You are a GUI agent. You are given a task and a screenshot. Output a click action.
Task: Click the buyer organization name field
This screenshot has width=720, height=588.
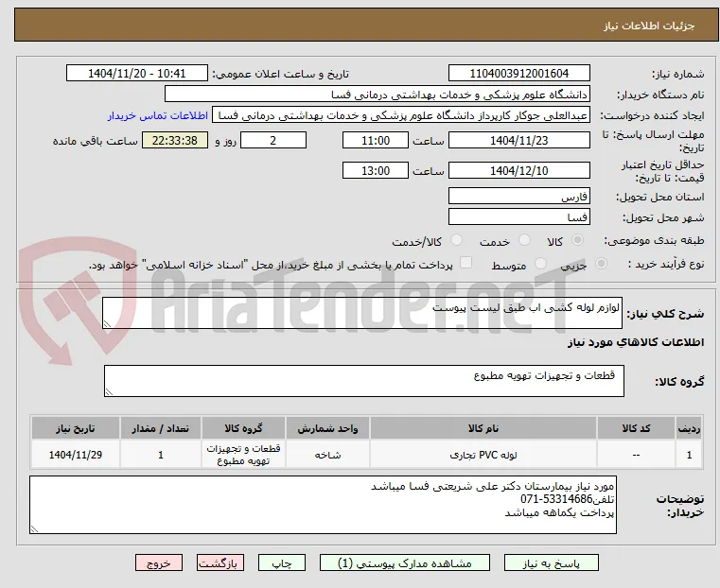pos(377,95)
